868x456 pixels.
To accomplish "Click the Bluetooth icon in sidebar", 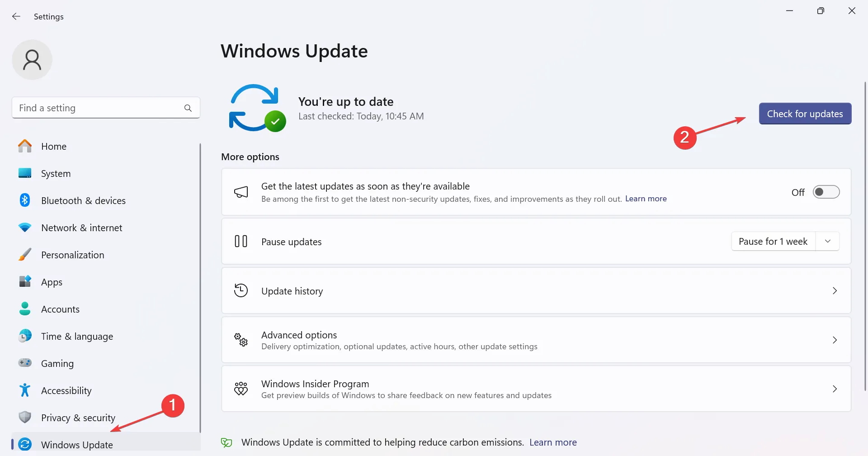I will [25, 200].
